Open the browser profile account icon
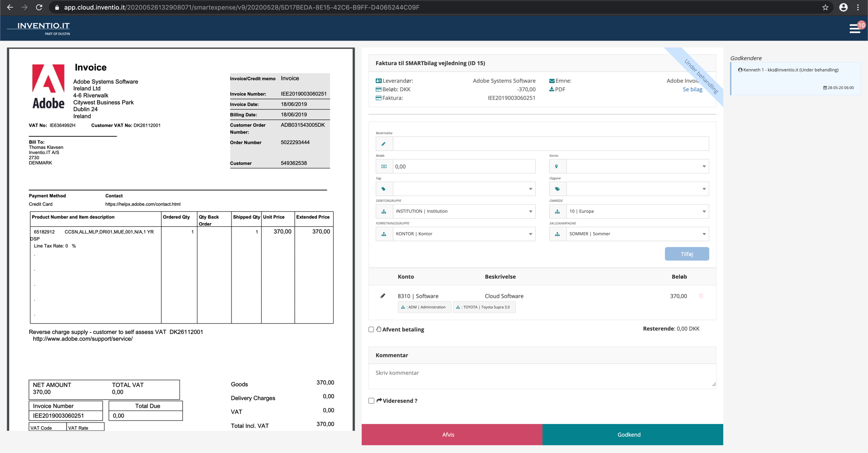The width and height of the screenshot is (868, 453). click(x=843, y=7)
